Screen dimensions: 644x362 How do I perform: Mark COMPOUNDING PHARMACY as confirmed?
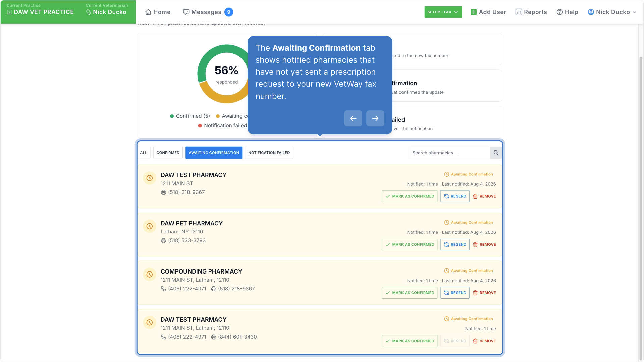410,293
